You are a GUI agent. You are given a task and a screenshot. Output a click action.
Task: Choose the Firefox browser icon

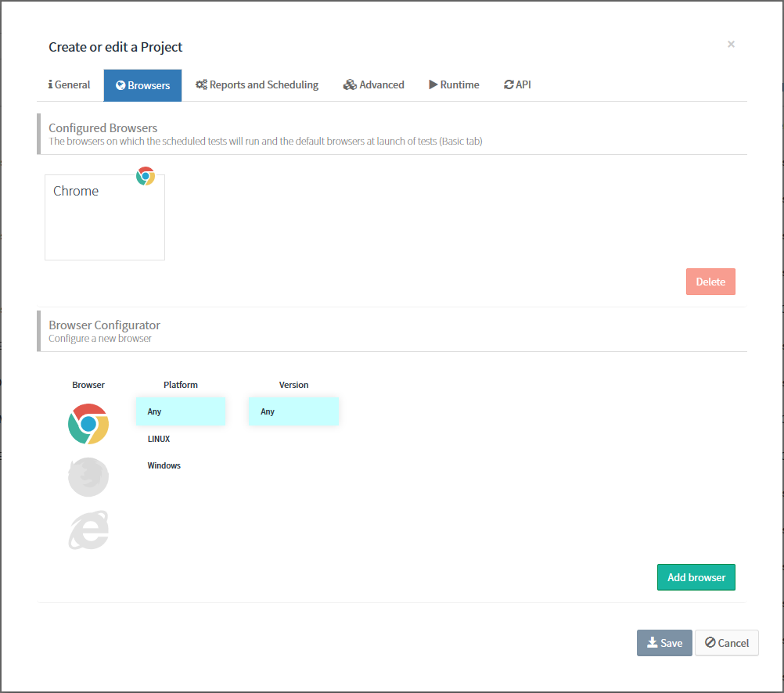click(88, 477)
